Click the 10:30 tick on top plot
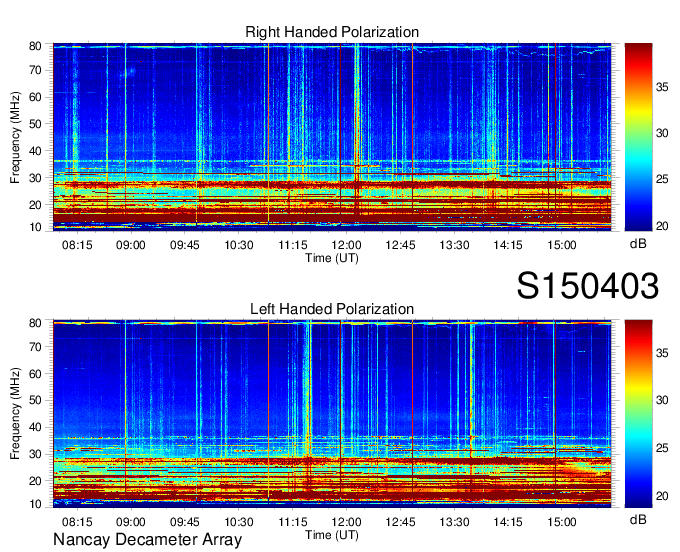Image resolution: width=680 pixels, height=552 pixels. [239, 245]
